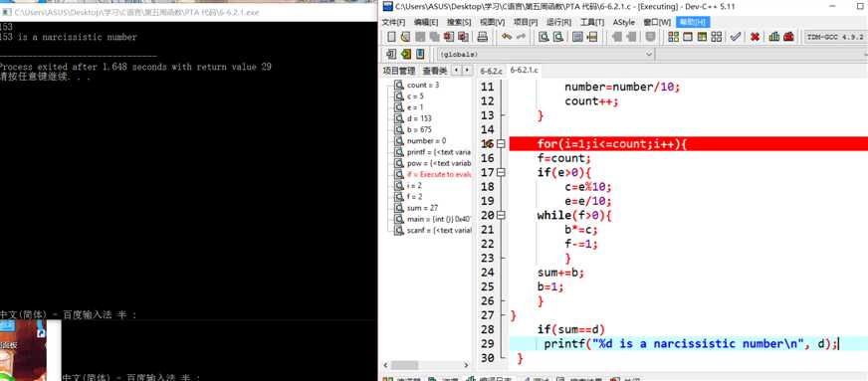Screen dimensions: 868x381
Task: Click the Debug checkmark icon
Action: [736, 37]
